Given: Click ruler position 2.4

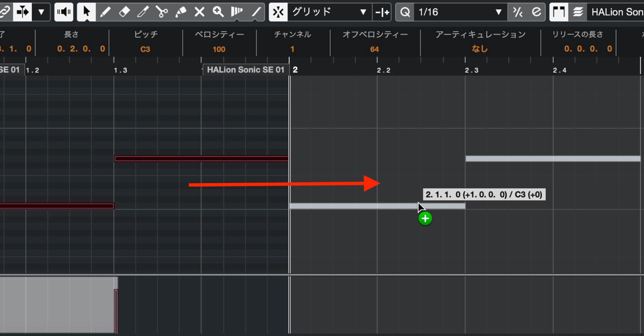Looking at the screenshot, I should coord(560,70).
